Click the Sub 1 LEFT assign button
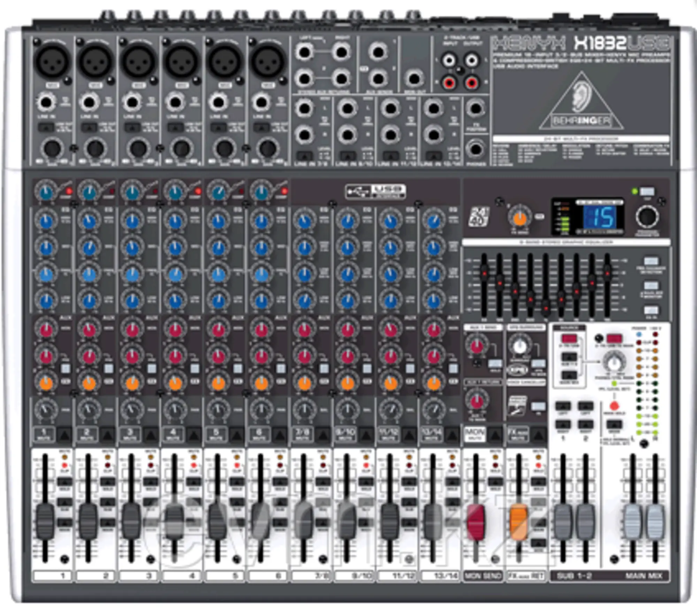 pyautogui.click(x=563, y=406)
